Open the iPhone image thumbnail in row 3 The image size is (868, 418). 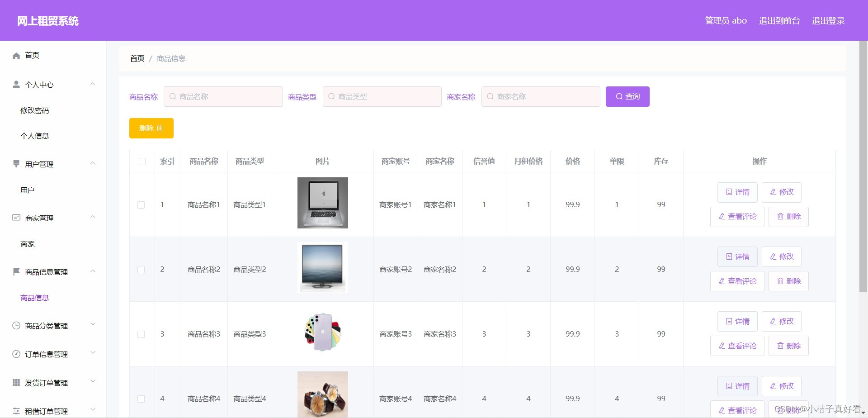[x=323, y=332]
